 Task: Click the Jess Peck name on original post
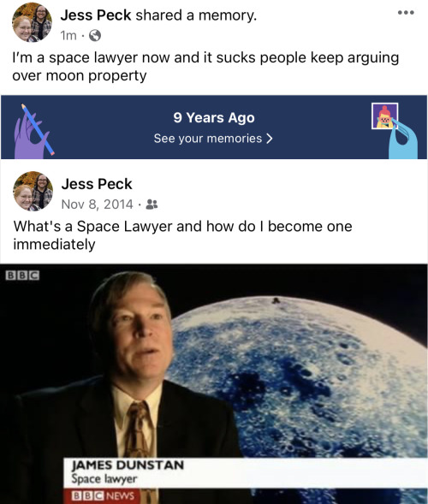click(x=97, y=184)
